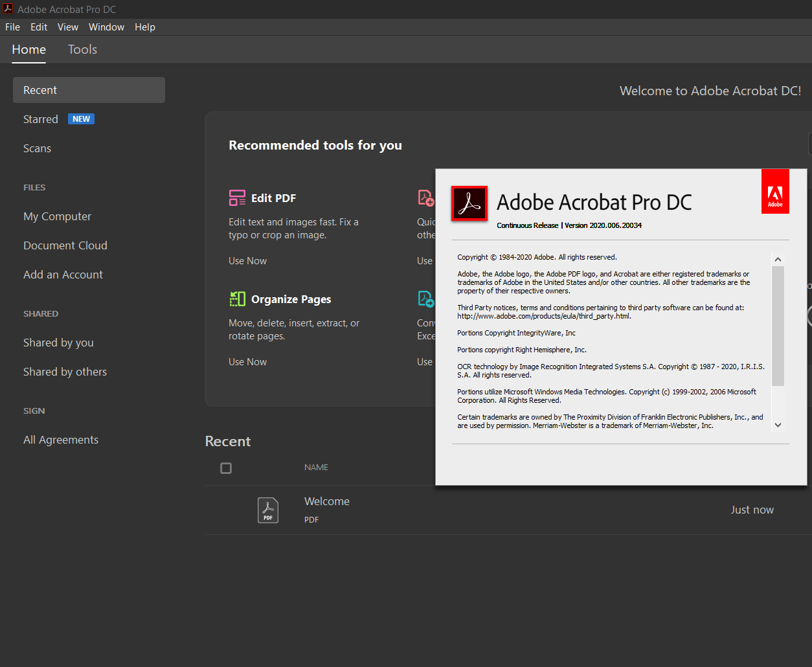Click the red Adobe logo badge

(775, 192)
